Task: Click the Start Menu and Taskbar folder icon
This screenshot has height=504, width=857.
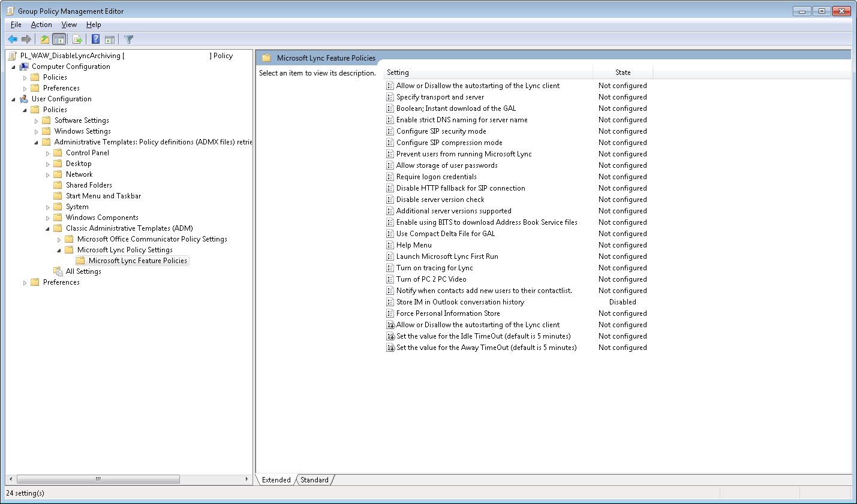Action: (58, 196)
